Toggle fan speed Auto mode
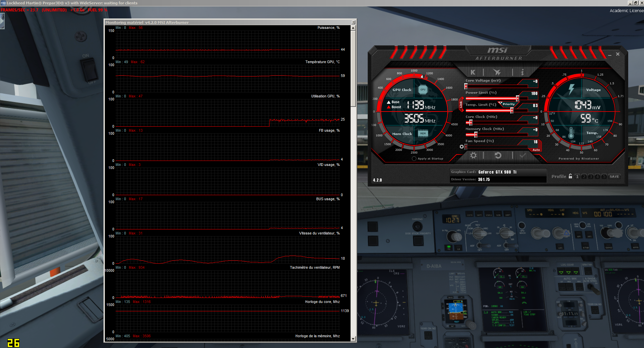 (536, 150)
